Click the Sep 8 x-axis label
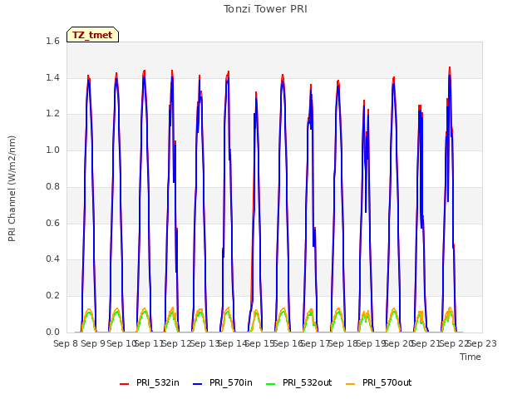532x399 pixels. (x=66, y=343)
